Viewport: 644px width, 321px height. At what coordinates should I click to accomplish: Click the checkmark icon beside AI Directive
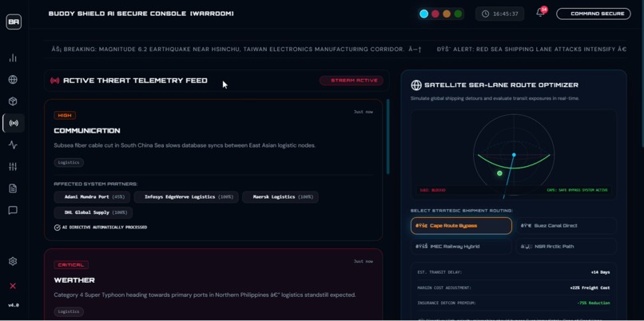(57, 228)
